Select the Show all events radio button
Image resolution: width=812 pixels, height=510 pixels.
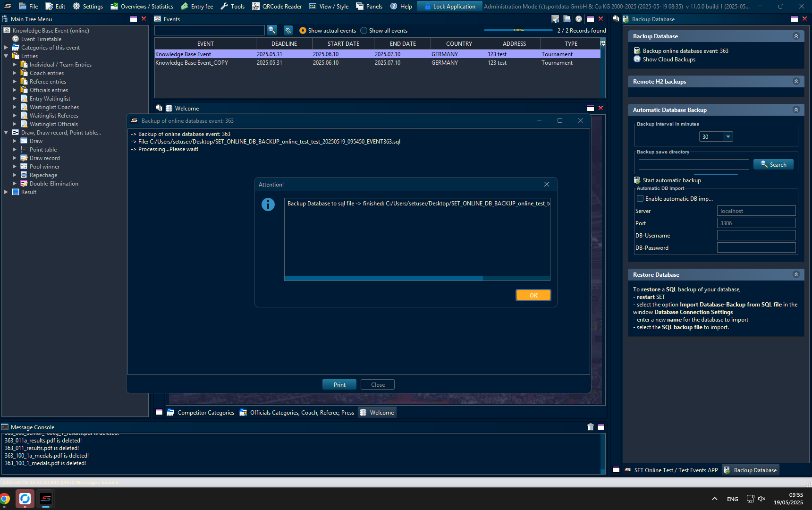pyautogui.click(x=364, y=30)
